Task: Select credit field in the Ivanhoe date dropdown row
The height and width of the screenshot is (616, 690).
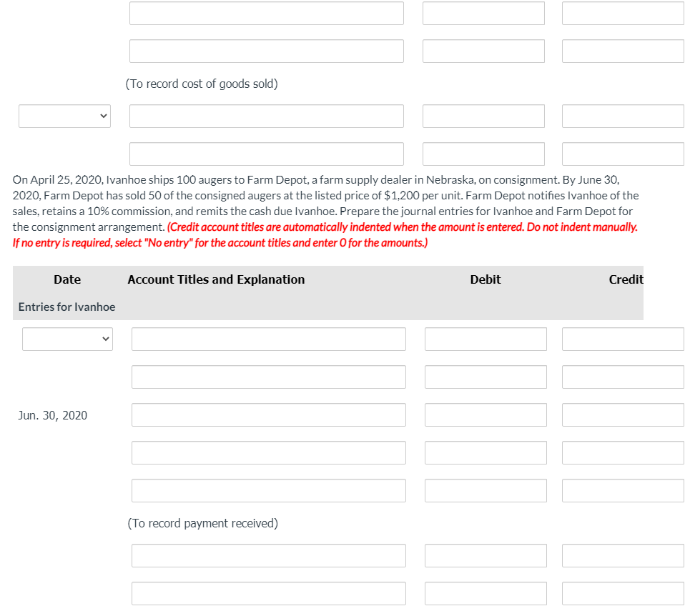Action: click(x=623, y=339)
